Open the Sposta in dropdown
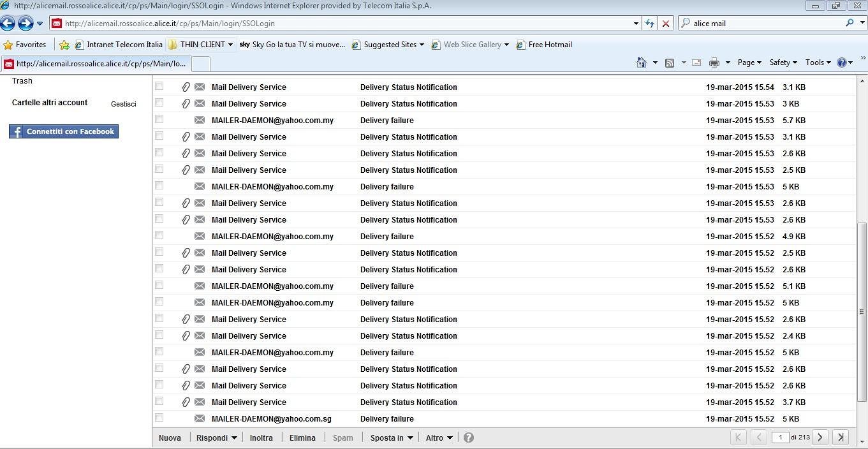Screen dimensions: 868x449 coord(392,438)
